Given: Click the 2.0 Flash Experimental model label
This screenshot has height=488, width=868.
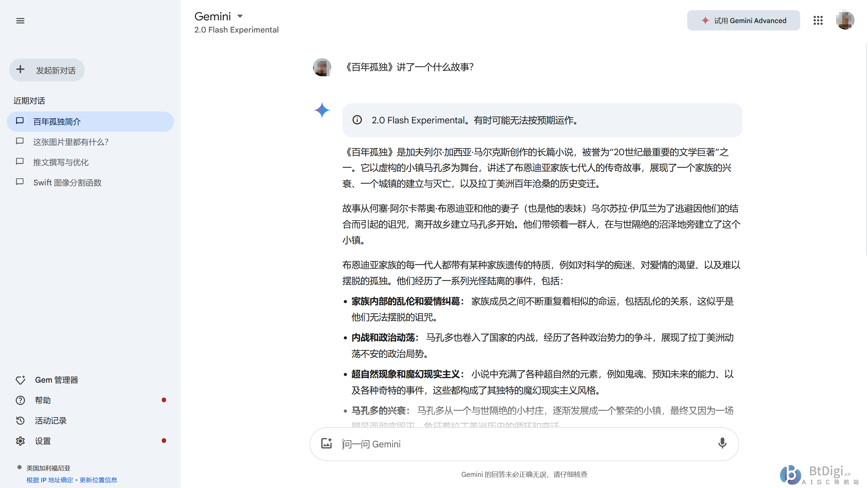Looking at the screenshot, I should pos(236,30).
